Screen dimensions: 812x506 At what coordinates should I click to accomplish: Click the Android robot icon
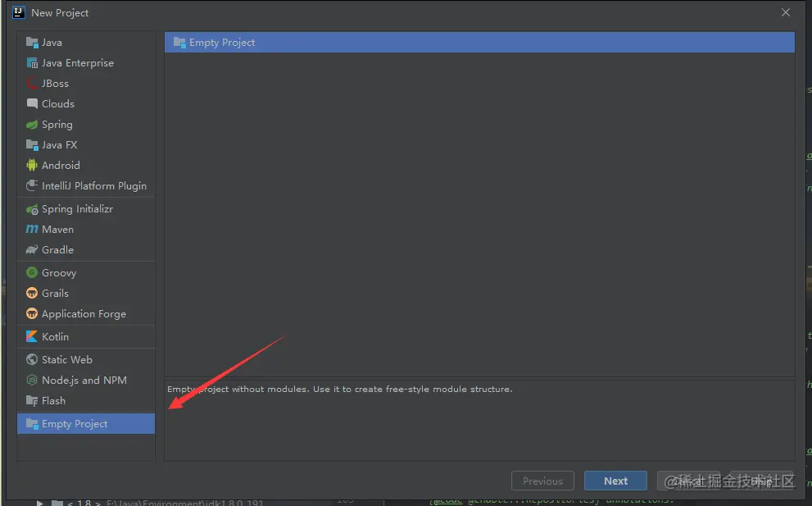(x=32, y=166)
